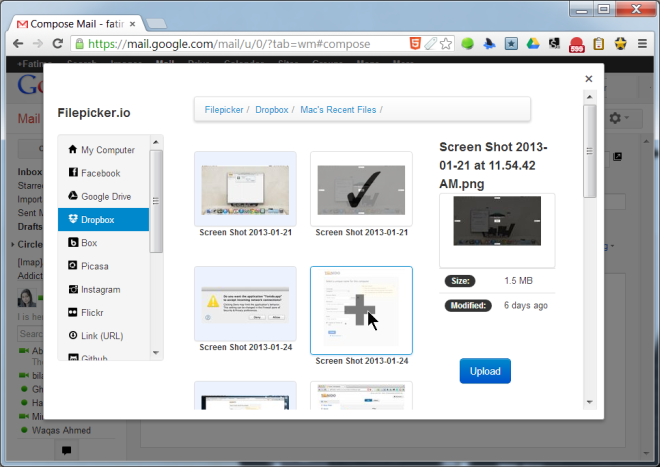
Task: Click dialog scrollbar down arrow
Action: tap(589, 402)
